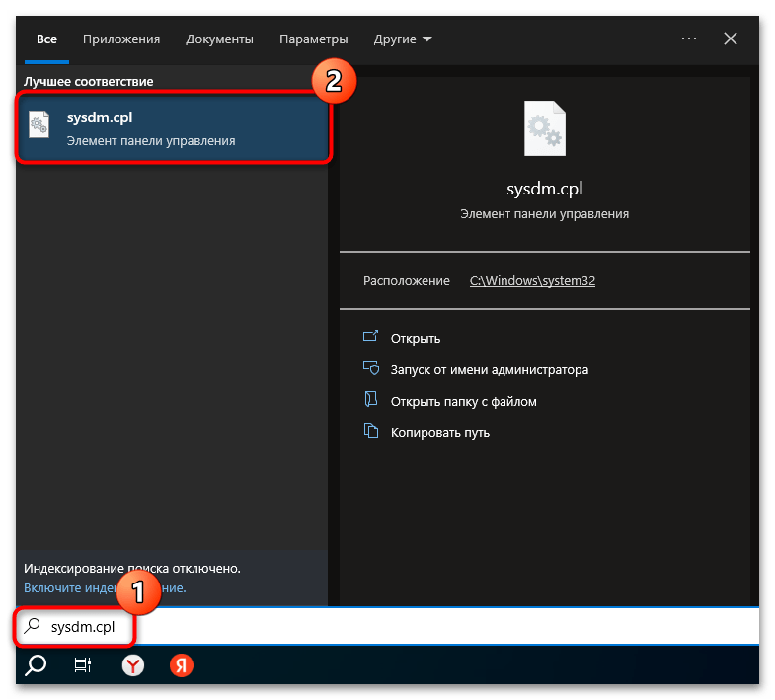The height and width of the screenshot is (700, 775).
Task: Click the copy icon beside Копировать путь
Action: pyautogui.click(x=370, y=430)
